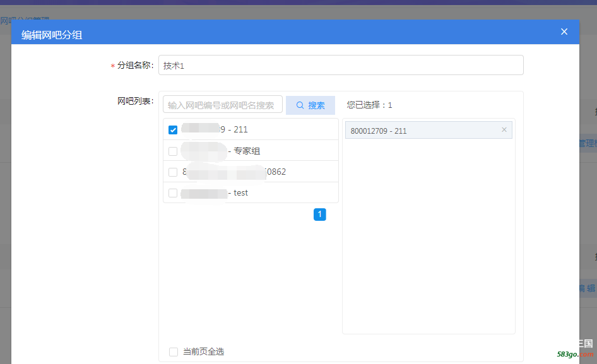Click the 当前页全选 label text
Image resolution: width=597 pixels, height=364 pixels.
pyautogui.click(x=204, y=351)
